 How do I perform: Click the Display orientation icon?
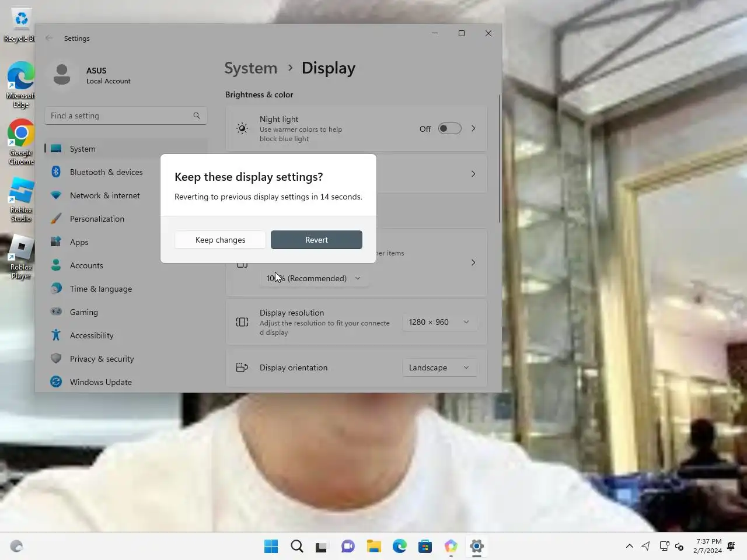242,367
